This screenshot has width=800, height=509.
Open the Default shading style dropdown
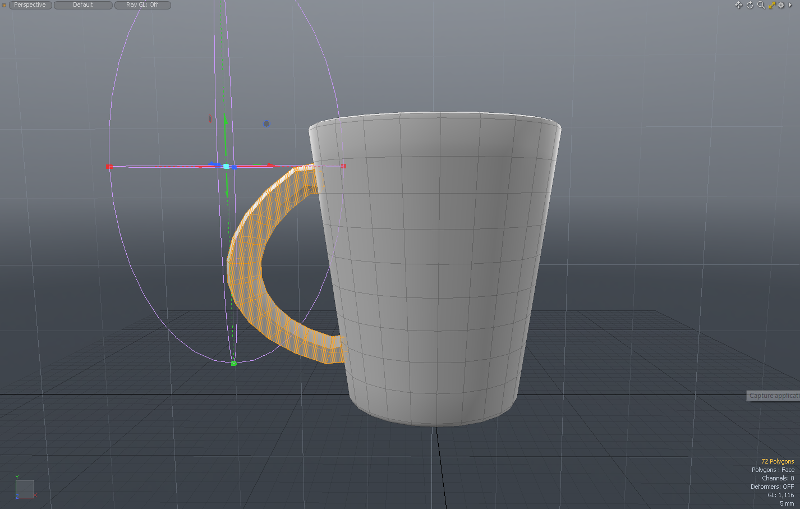83,5
